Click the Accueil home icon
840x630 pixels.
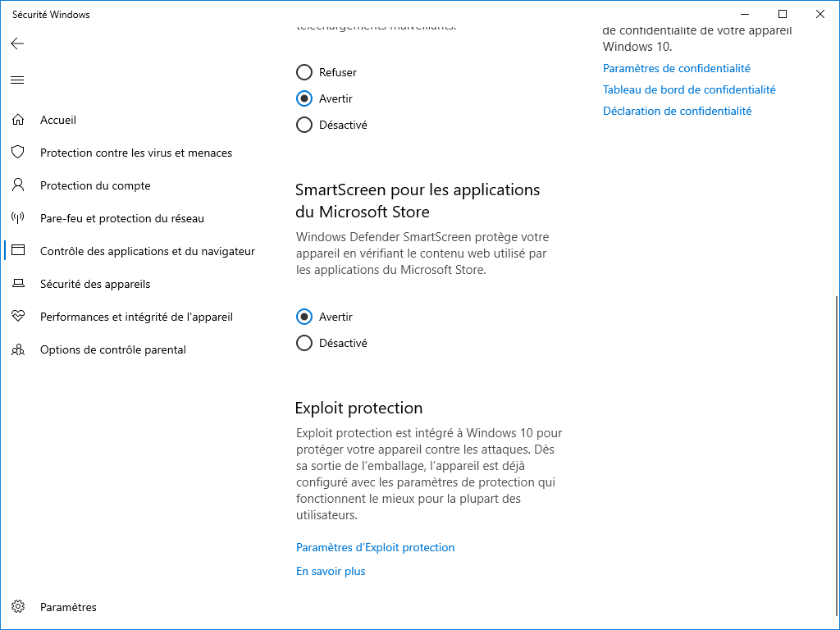click(18, 120)
